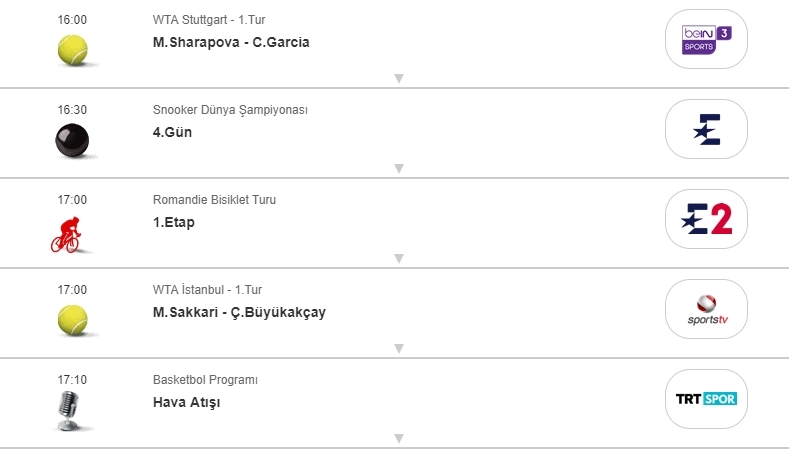Image resolution: width=789 pixels, height=449 pixels.
Task: Click the Hava Atışı program title
Action: click(x=186, y=402)
